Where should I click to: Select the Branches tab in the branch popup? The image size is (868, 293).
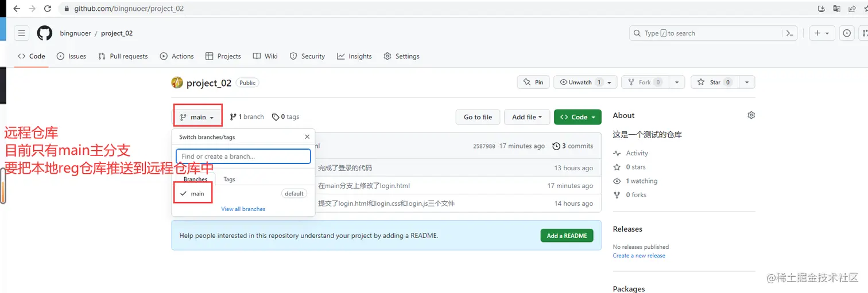click(195, 179)
